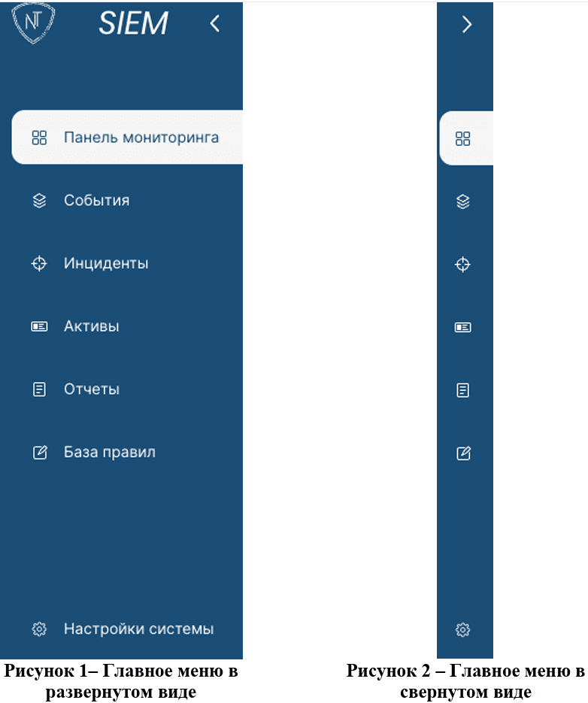Collapse the sidebar with the left chevron
The image size is (588, 703).
[x=215, y=23]
